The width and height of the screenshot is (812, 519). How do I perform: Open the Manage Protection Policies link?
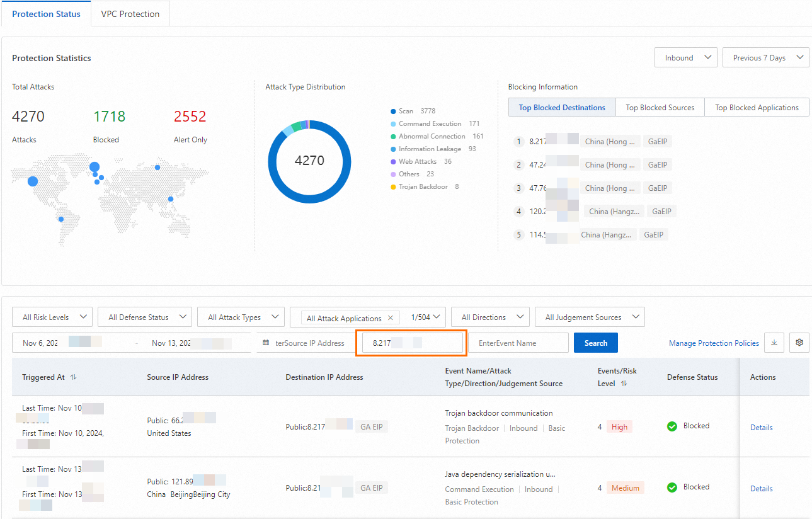tap(714, 343)
